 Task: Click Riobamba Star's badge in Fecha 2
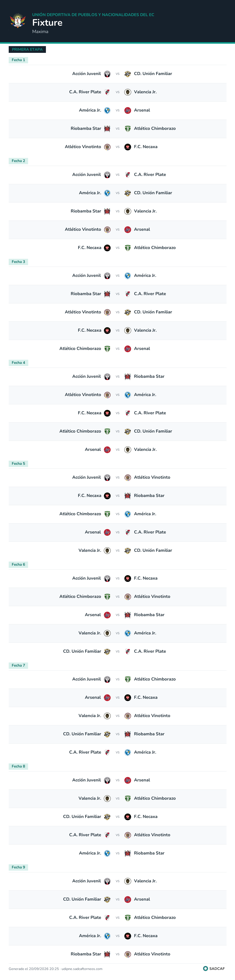point(107,211)
